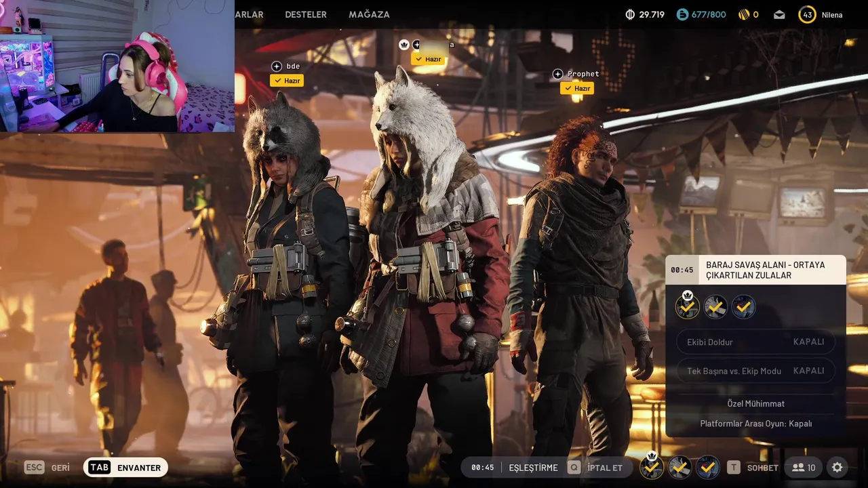Click the coin currency balance 29.719
This screenshot has width=868, height=488.
pyautogui.click(x=644, y=14)
